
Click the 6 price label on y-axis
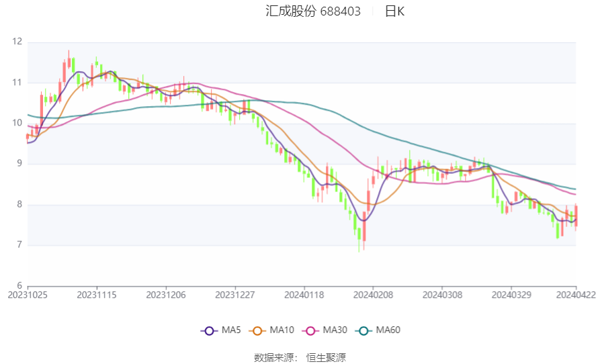coord(19,285)
